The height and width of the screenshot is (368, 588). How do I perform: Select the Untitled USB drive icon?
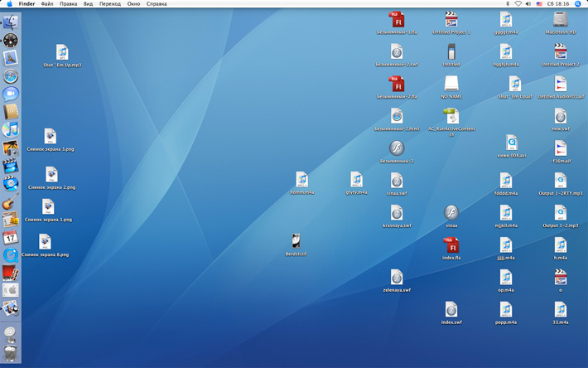tap(451, 51)
